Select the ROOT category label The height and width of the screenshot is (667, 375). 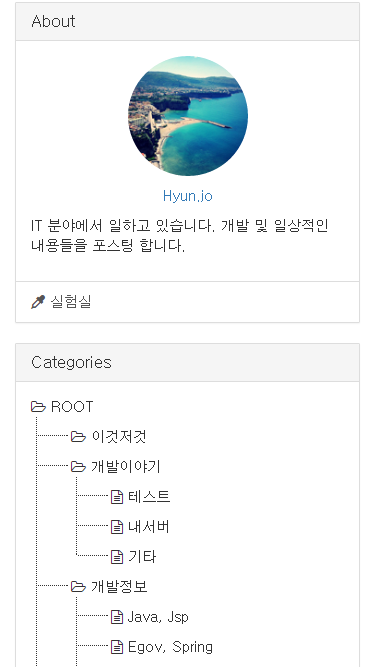coord(72,407)
